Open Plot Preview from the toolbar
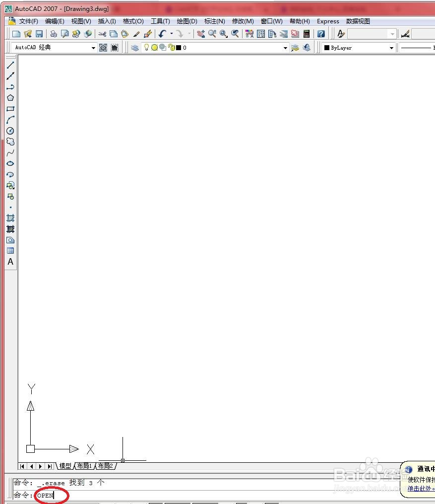Image resolution: width=435 pixels, height=504 pixels. (65, 34)
